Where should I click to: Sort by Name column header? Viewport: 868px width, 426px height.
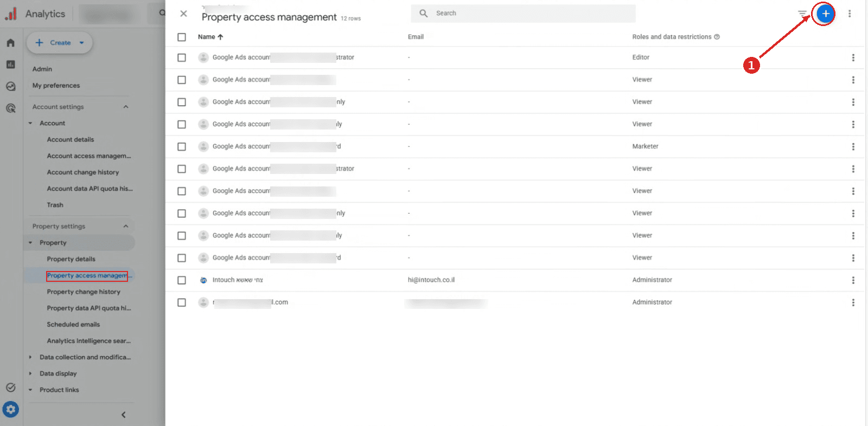coord(210,37)
